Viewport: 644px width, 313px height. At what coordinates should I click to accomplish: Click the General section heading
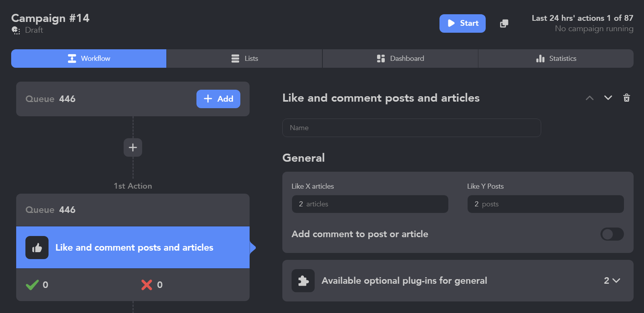tap(304, 158)
